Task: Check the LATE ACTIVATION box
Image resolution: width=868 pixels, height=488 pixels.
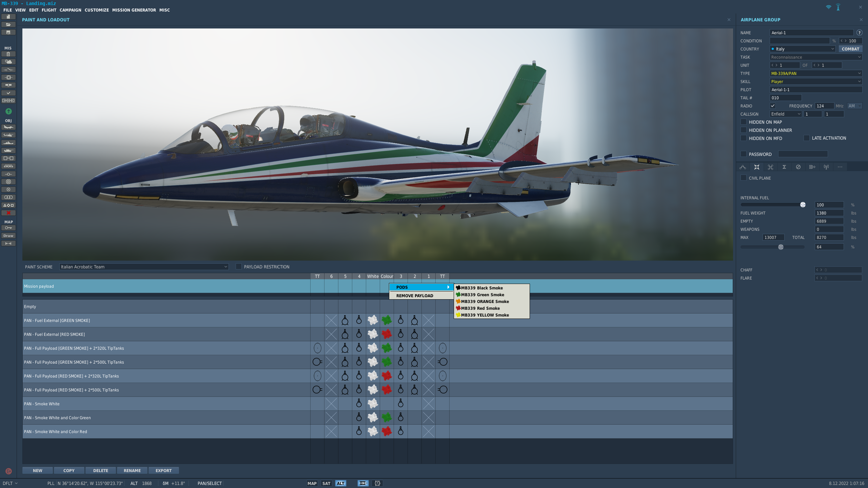Action: point(807,138)
